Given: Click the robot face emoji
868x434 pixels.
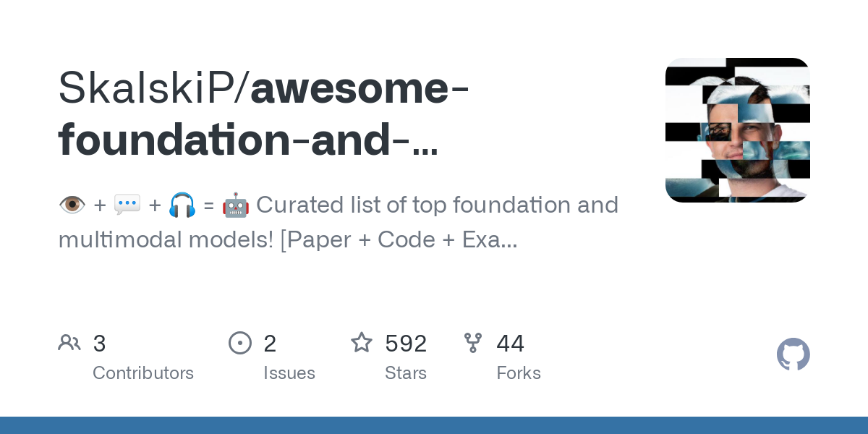Looking at the screenshot, I should (236, 205).
